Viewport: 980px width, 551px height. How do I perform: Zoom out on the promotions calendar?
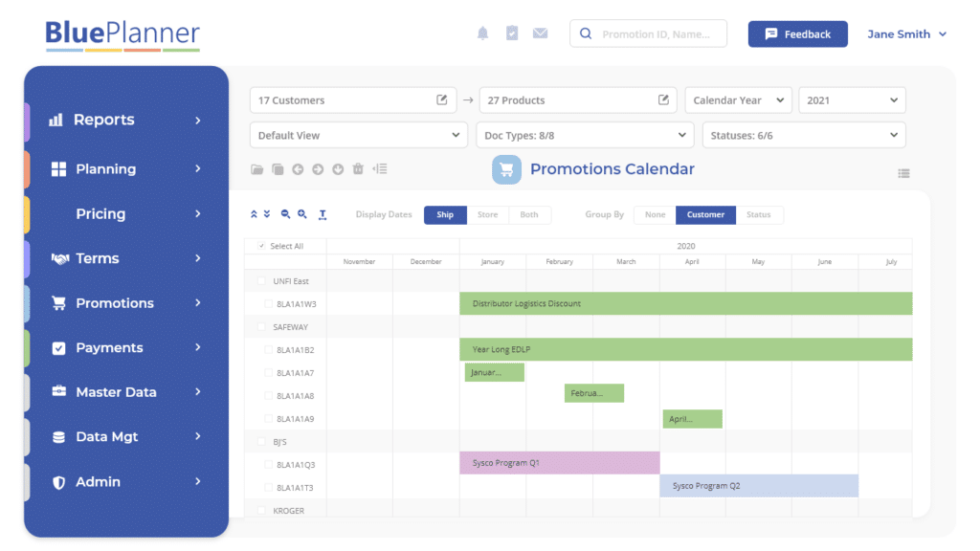tap(284, 214)
